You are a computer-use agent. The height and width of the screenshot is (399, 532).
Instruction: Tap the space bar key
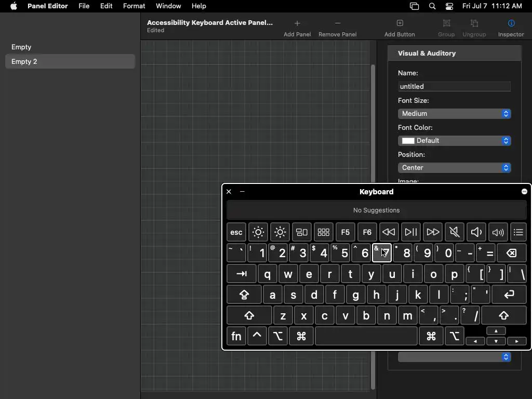pyautogui.click(x=366, y=336)
